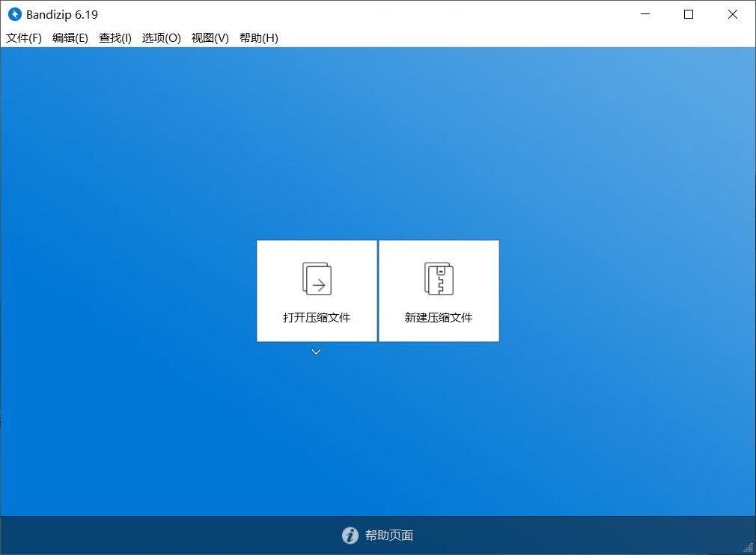Open the 帮助(H) menu

tap(257, 37)
